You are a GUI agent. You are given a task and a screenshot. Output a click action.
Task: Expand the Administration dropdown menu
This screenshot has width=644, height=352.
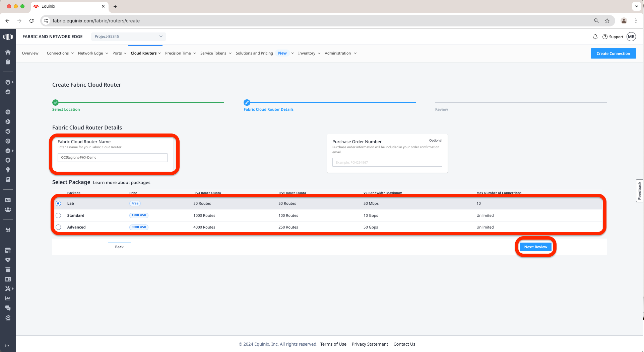(x=340, y=53)
